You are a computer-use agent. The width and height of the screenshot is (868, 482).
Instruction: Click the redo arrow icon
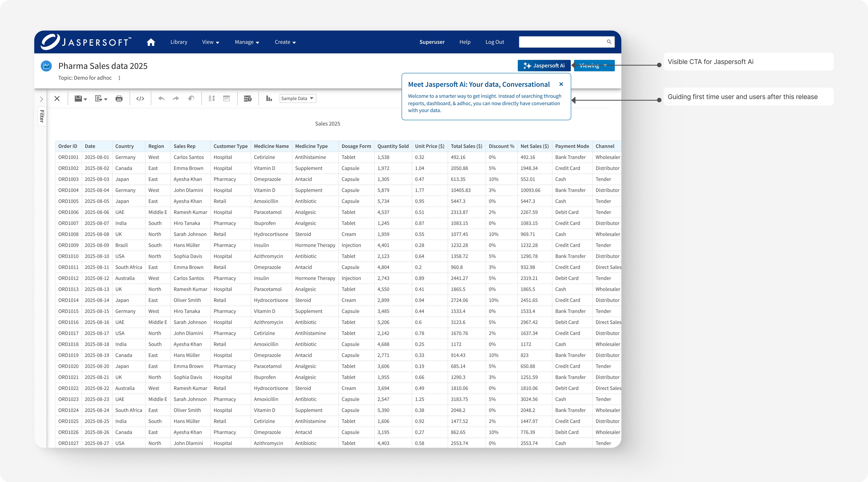tap(176, 98)
